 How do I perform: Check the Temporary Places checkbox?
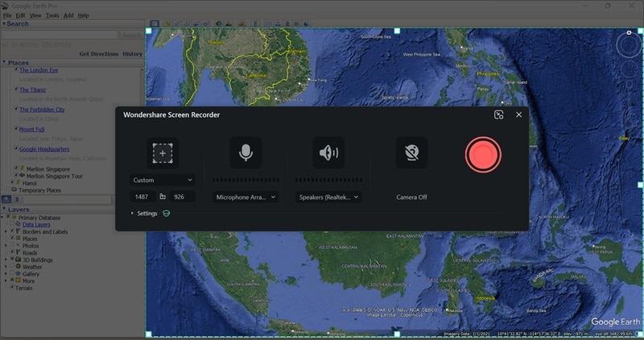8,189
